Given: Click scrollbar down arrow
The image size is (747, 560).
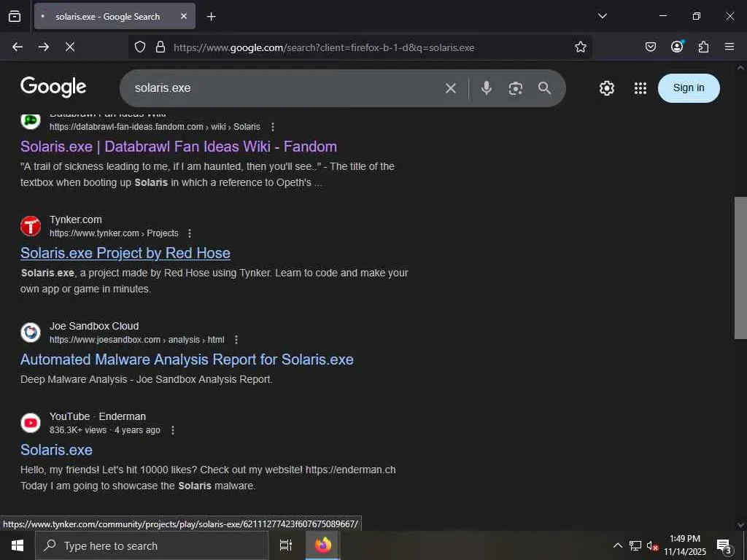Looking at the screenshot, I should [x=740, y=525].
